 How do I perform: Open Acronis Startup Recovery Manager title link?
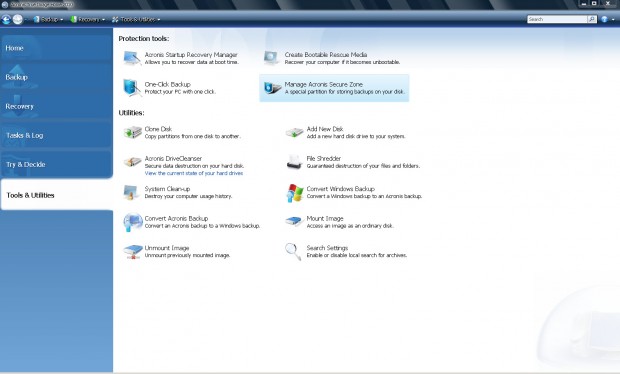191,55
